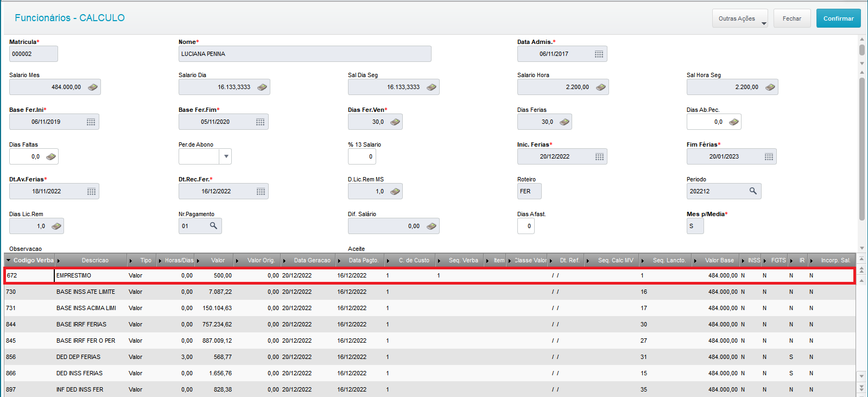Open calculator icon beside Sal Dia Seg
Viewport: 868px width, 397px height.
(x=432, y=87)
